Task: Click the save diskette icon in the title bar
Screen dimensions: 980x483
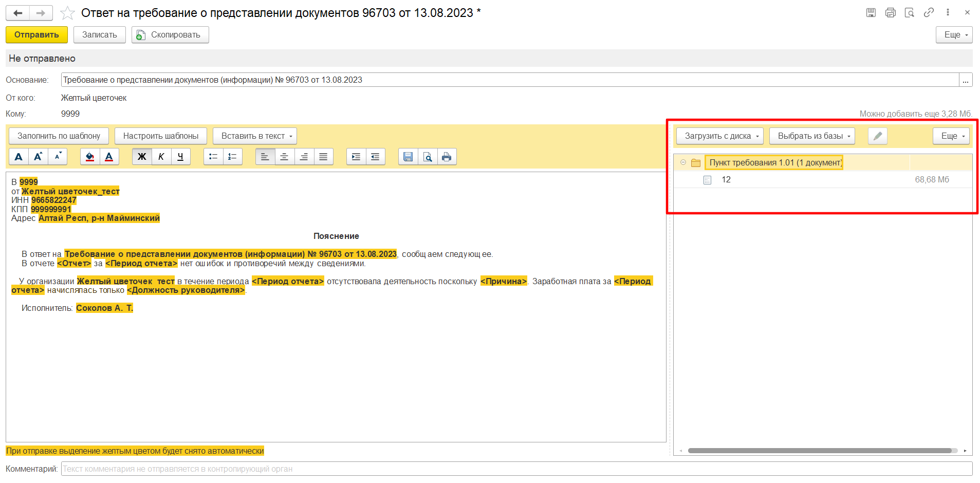Action: coord(871,12)
